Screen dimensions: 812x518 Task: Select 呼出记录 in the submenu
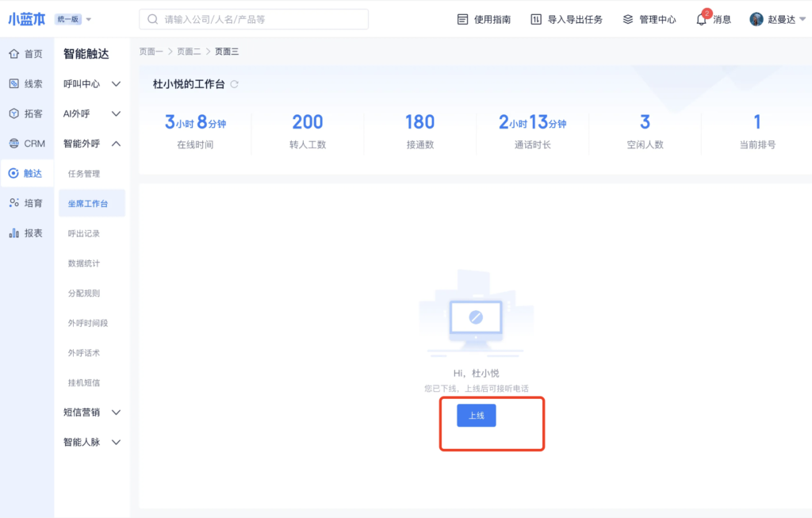point(84,233)
